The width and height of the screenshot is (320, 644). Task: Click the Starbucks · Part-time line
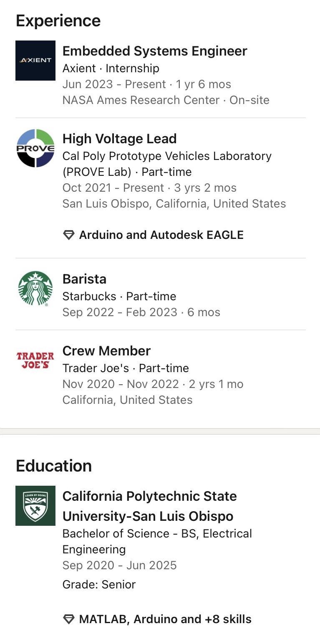click(119, 296)
